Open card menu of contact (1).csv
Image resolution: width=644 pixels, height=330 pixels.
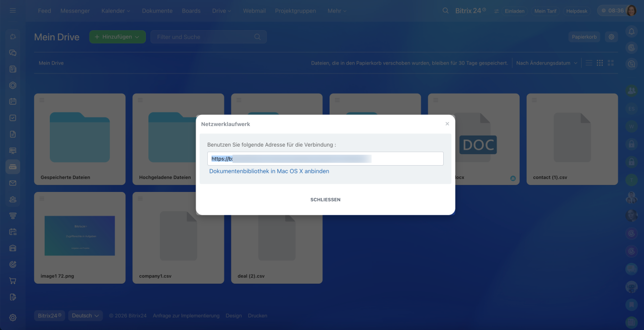click(x=534, y=100)
